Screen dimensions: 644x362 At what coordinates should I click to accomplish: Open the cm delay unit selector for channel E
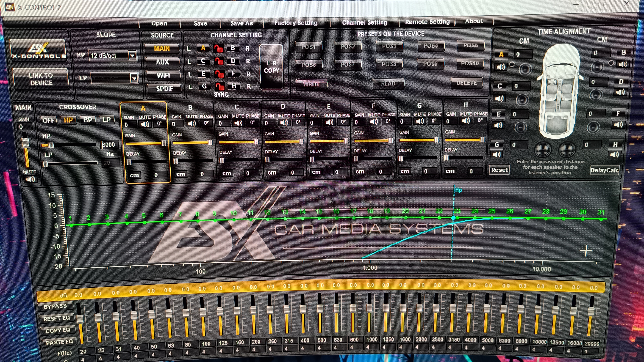click(316, 172)
